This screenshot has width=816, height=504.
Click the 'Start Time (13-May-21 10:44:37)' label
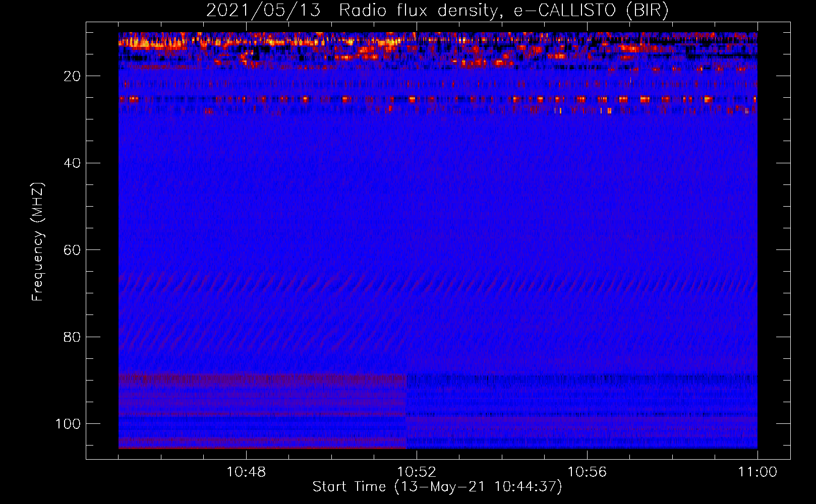click(437, 487)
